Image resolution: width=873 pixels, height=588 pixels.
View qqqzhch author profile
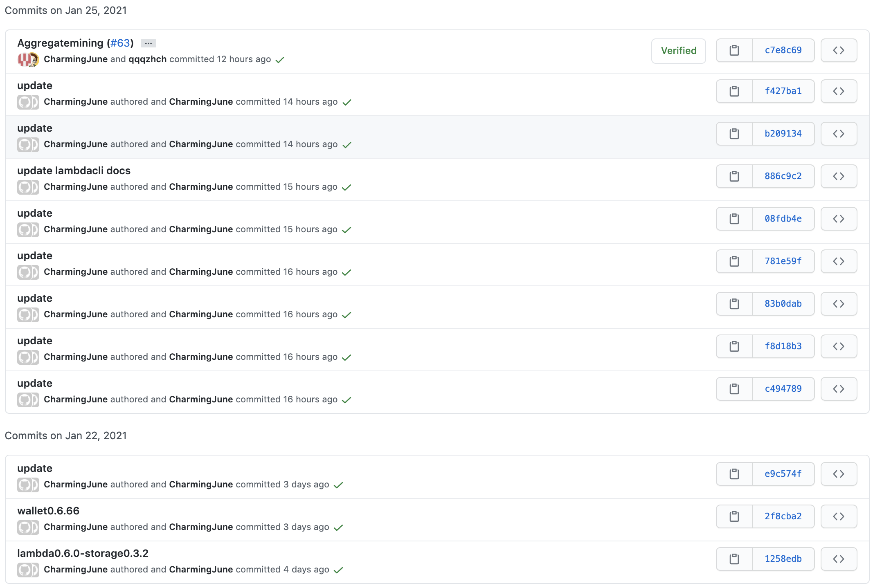point(147,59)
